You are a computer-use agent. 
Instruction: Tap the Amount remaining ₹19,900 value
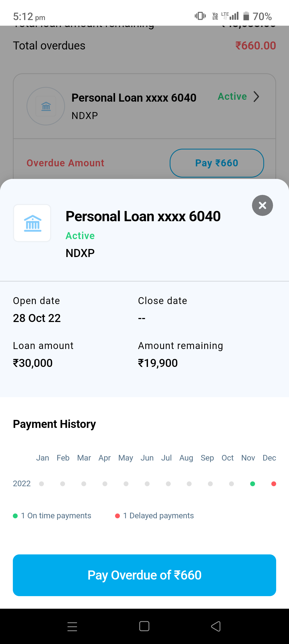tap(158, 363)
